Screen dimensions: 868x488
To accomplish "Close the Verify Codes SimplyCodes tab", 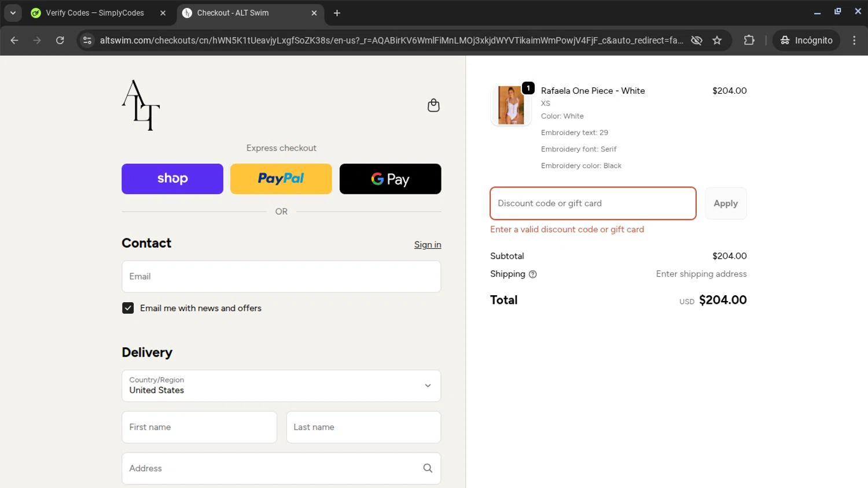I will coord(163,13).
